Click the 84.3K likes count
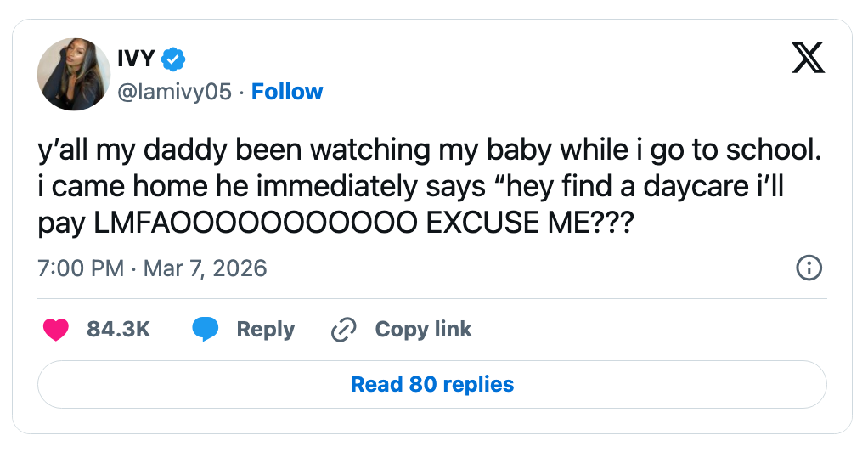This screenshot has width=868, height=452. (x=118, y=330)
